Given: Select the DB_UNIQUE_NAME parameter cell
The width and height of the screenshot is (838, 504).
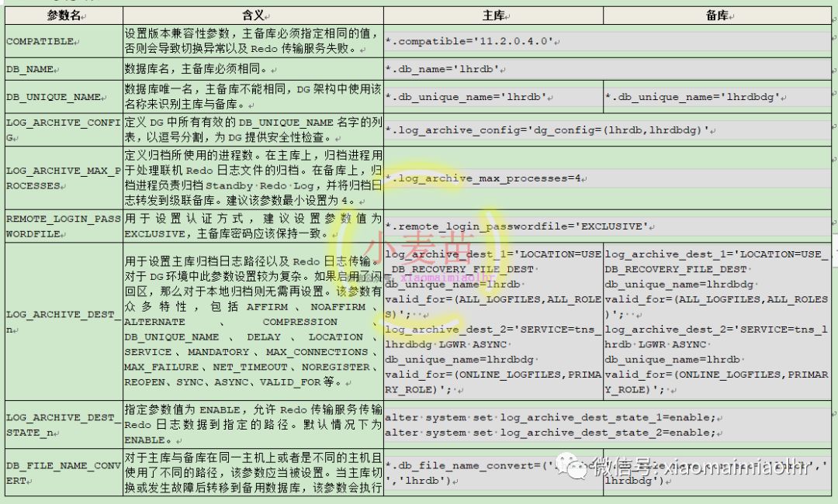Looking at the screenshot, I should (64, 97).
